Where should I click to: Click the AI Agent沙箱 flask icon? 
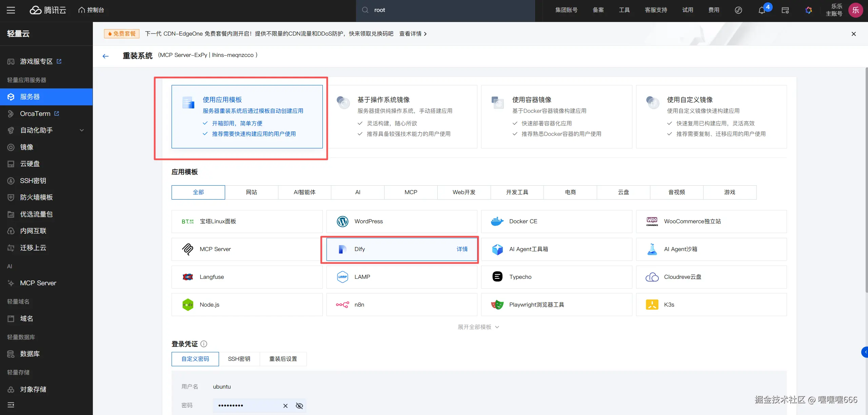tap(652, 249)
